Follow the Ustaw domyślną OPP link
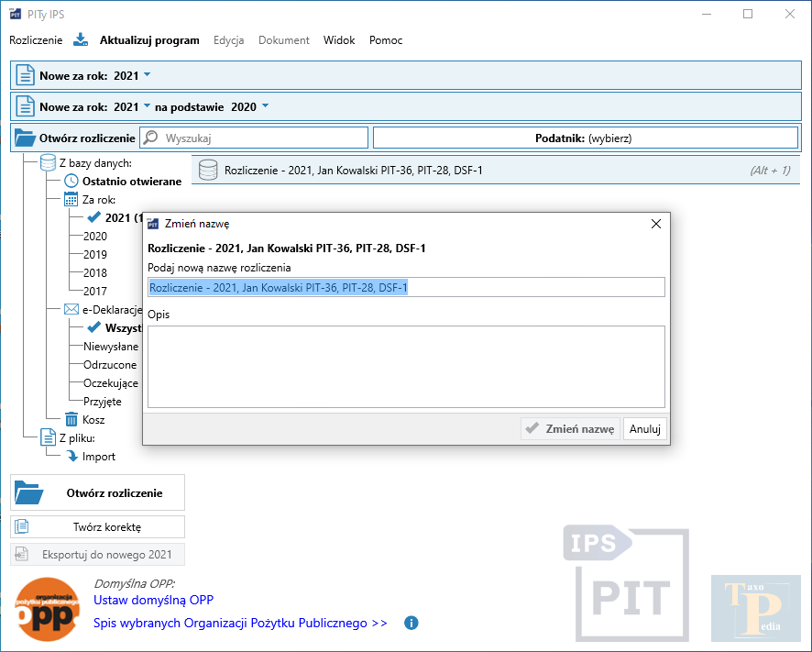The width and height of the screenshot is (812, 652). point(153,600)
